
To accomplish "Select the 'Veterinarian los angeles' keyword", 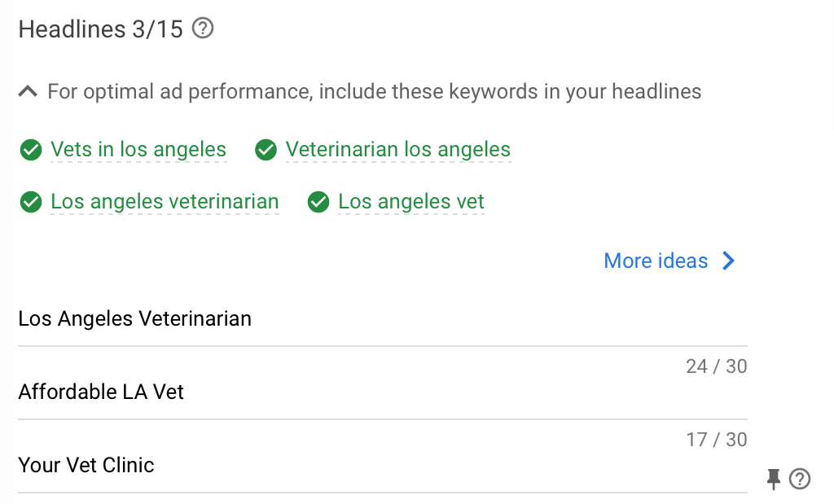I will click(x=397, y=150).
